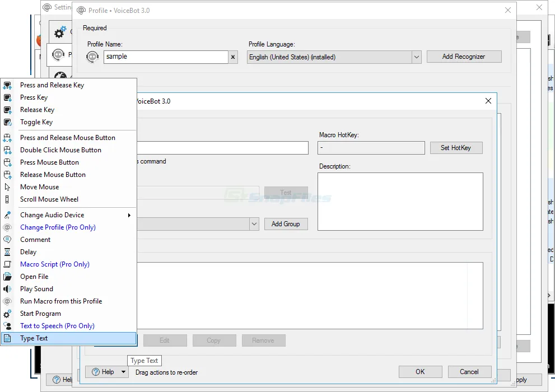This screenshot has height=392, width=555.
Task: Click the macro name input field
Action: point(223,148)
